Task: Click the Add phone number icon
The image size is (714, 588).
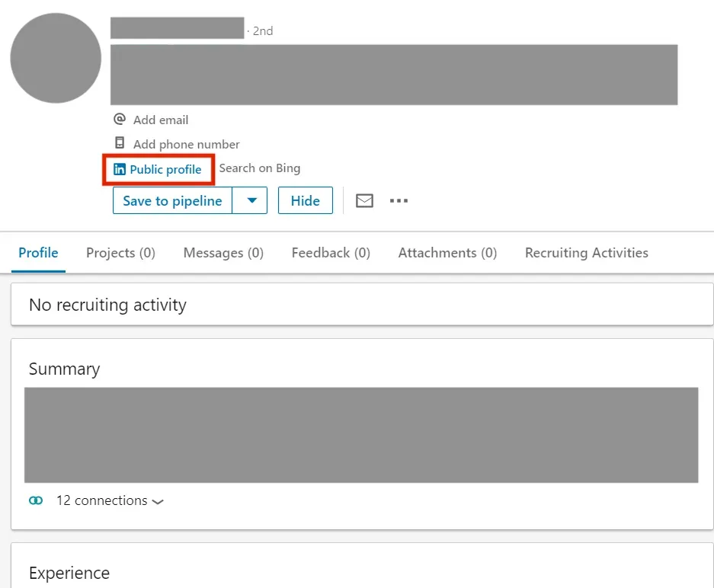Action: (x=120, y=143)
